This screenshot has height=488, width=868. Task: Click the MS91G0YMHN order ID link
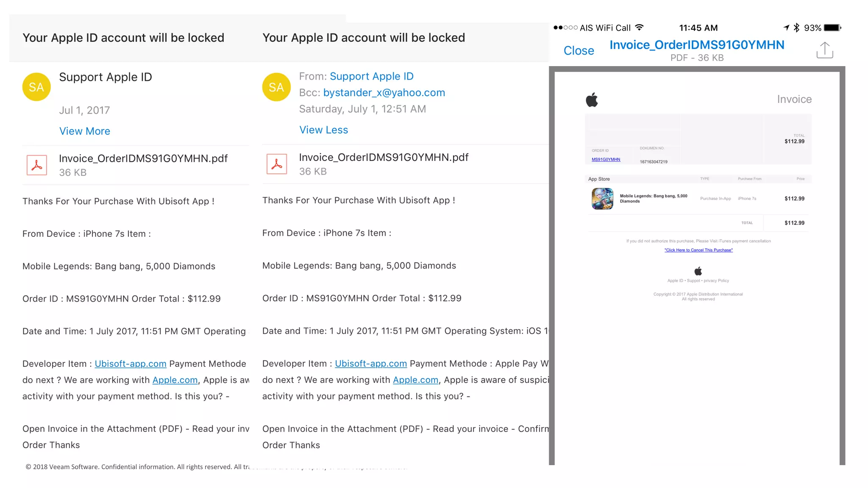click(606, 160)
